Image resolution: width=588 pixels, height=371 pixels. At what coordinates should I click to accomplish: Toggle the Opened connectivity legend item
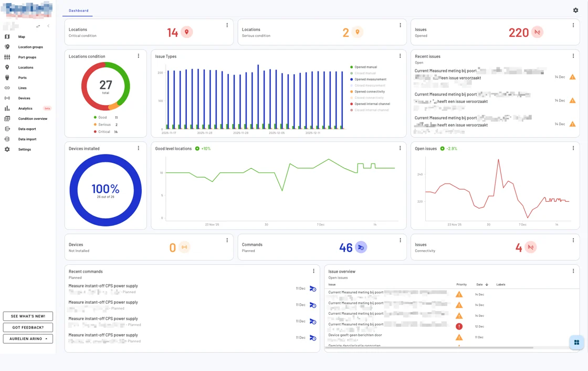pyautogui.click(x=369, y=91)
